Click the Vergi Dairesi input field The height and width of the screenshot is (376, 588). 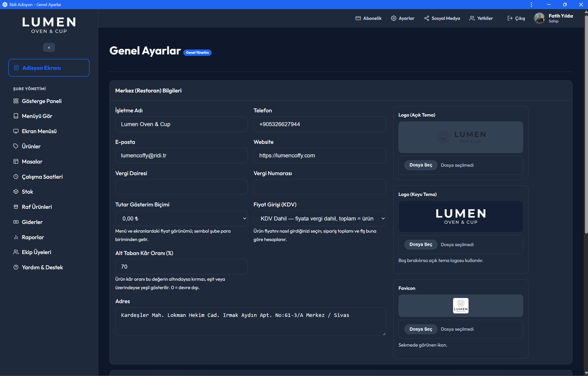[x=181, y=187]
